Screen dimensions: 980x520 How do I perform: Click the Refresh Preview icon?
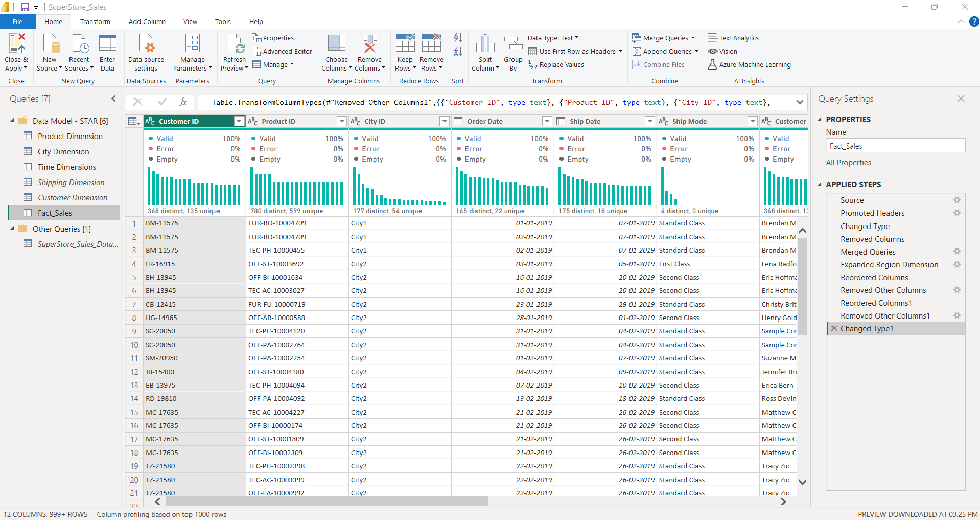click(235, 43)
